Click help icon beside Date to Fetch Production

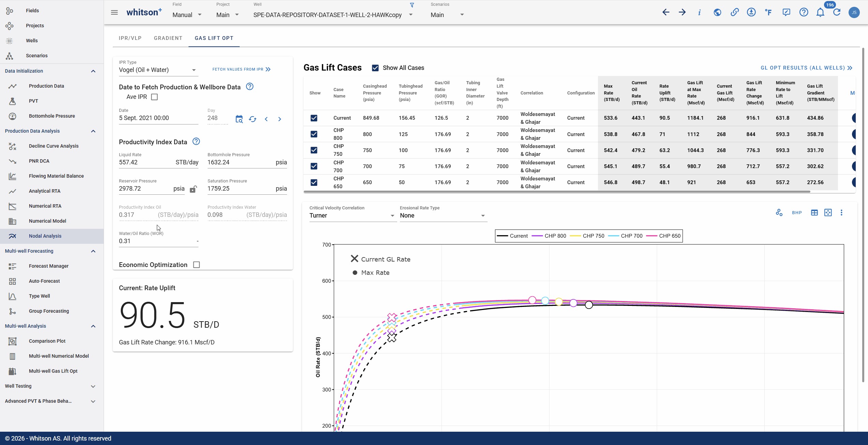(x=250, y=87)
